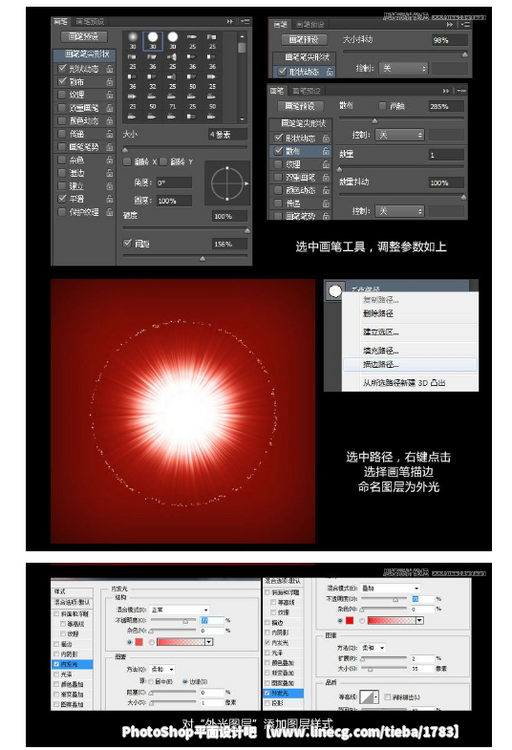The height and width of the screenshot is (750, 512).
Task: Select 内发光 style row in left dialog
Action: coord(72,664)
